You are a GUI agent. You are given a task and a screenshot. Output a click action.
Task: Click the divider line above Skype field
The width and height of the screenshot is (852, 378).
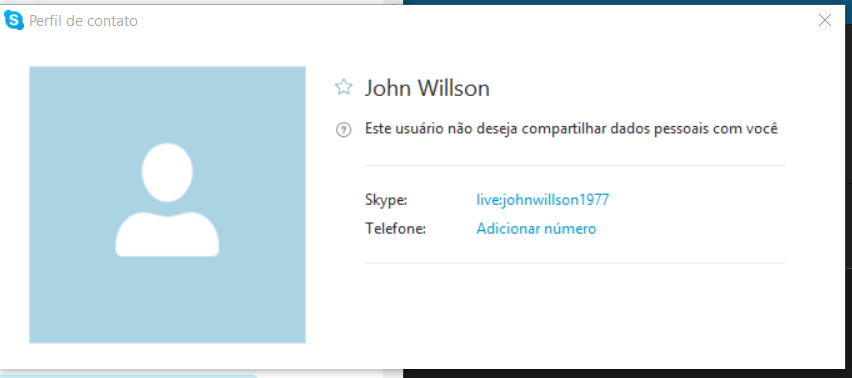[575, 165]
